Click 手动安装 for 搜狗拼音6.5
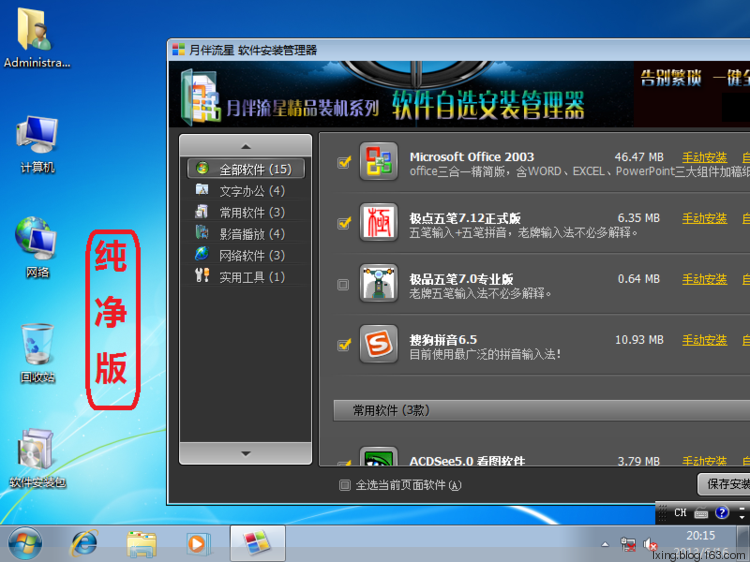The image size is (750, 562). 705,340
